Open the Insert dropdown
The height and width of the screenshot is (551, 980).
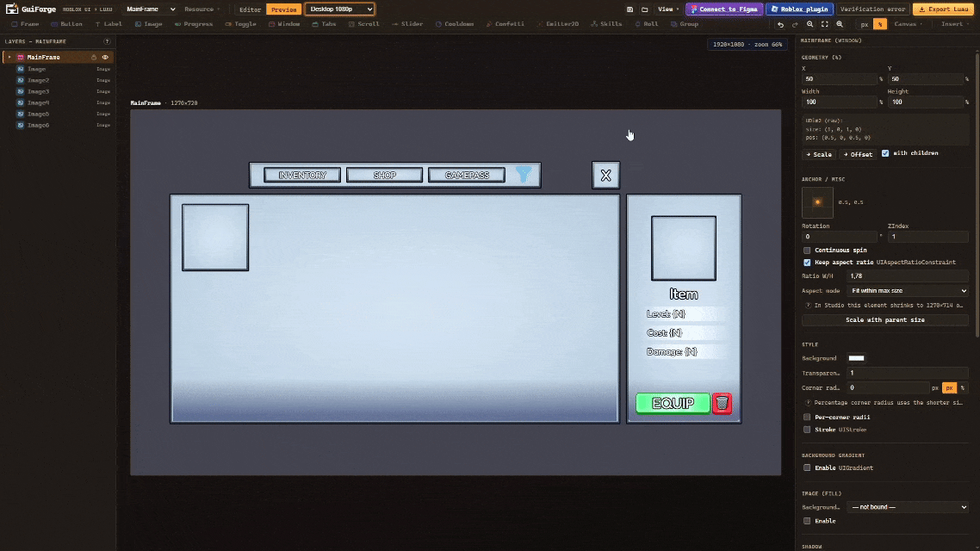point(954,24)
